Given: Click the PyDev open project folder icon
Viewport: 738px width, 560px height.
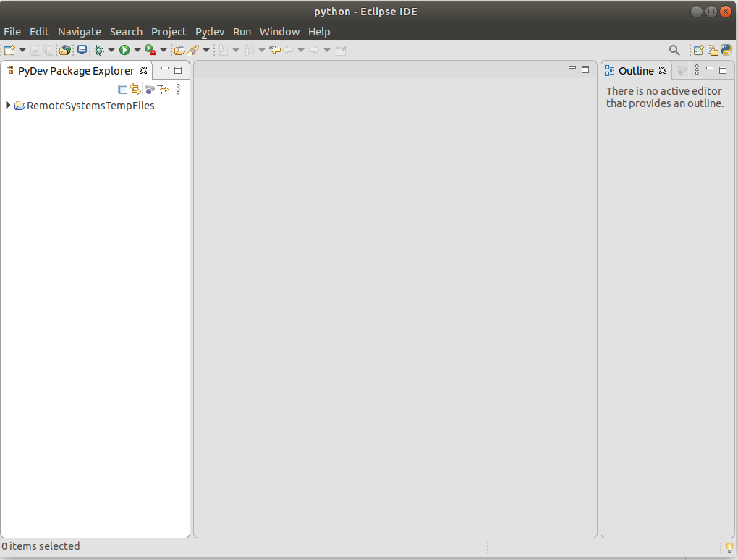Looking at the screenshot, I should click(x=65, y=50).
